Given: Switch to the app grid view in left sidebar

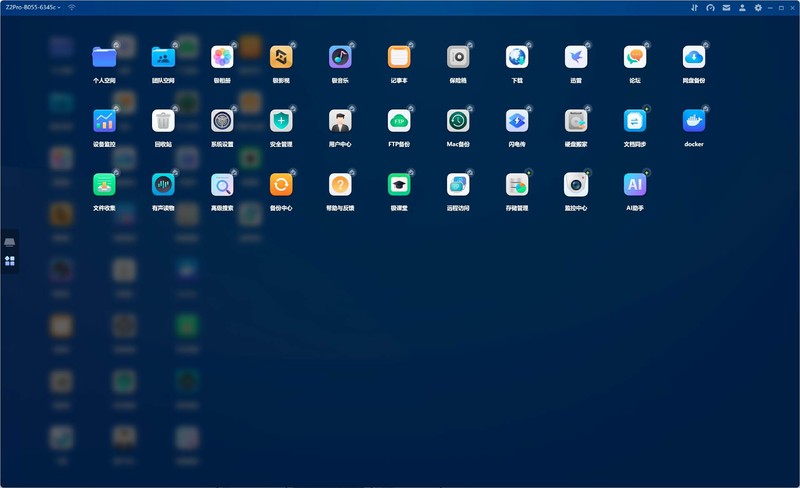Looking at the screenshot, I should coord(10,261).
